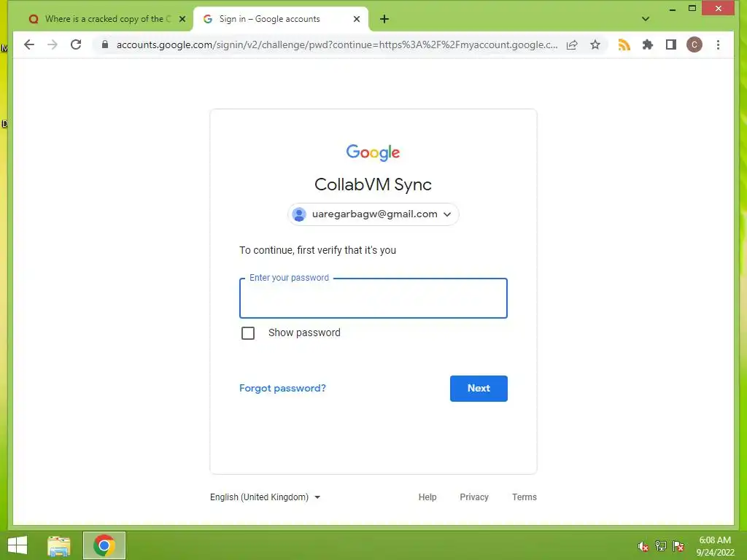Focus the Enter your password field
The width and height of the screenshot is (747, 560).
(x=373, y=298)
